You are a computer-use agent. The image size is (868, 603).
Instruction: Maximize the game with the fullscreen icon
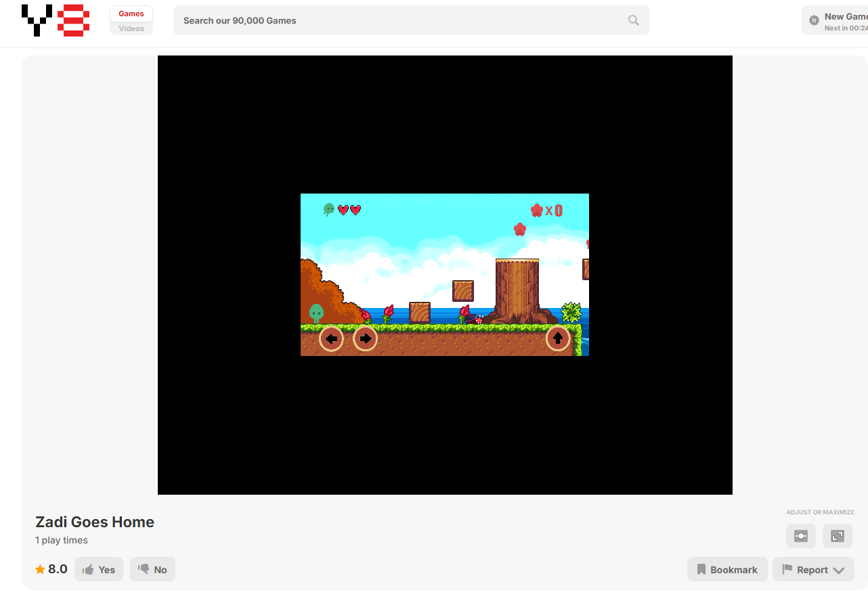pyautogui.click(x=838, y=536)
